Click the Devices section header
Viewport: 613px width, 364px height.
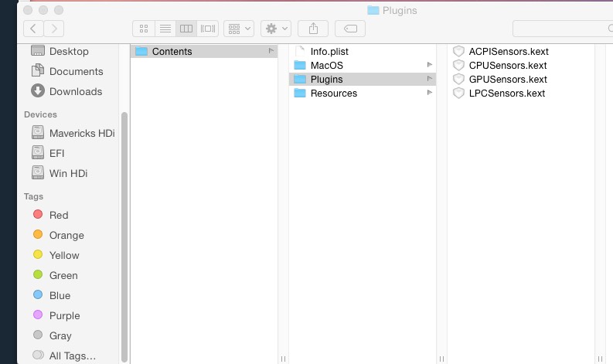click(40, 114)
